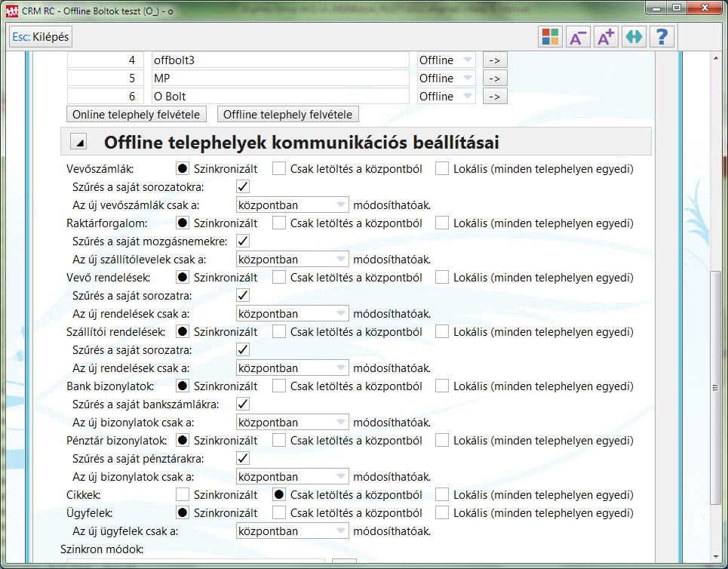Screen dimensions: 728x569
Task: Click the colored tiles icon in toolbar
Action: click(550, 37)
